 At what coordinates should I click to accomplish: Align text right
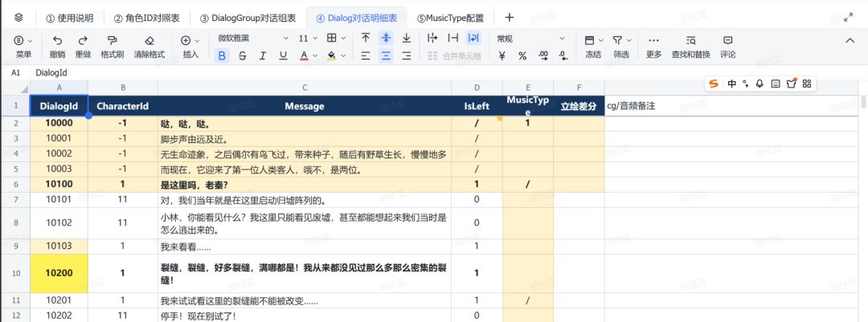click(407, 55)
